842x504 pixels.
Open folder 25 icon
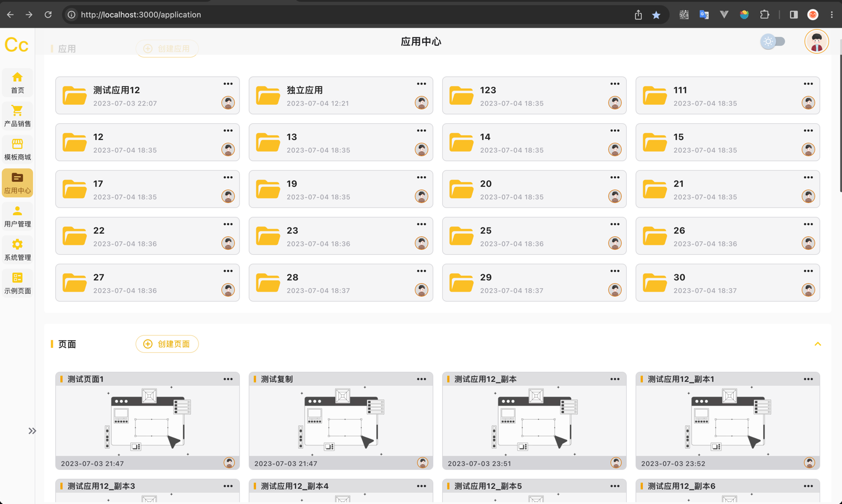click(461, 236)
